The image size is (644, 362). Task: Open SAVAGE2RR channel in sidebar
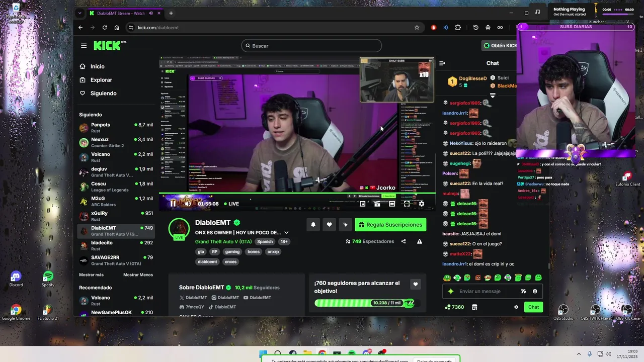116,260
